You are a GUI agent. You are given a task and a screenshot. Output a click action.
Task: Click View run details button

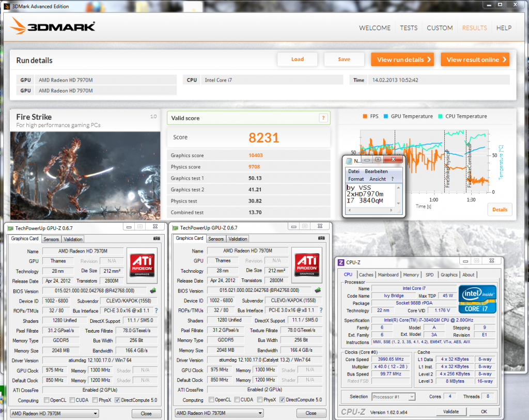[402, 59]
